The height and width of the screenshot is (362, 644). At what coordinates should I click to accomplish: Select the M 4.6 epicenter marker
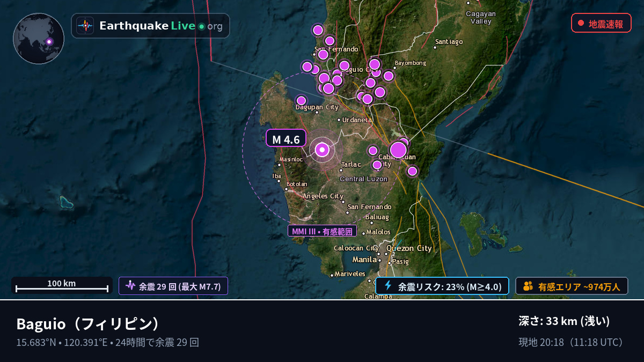322,150
